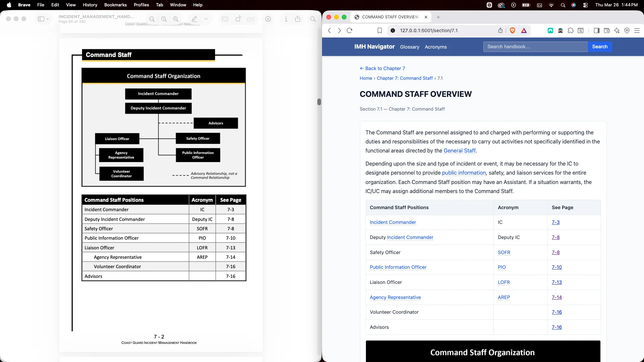This screenshot has width=644, height=362.
Task: Click the rotate page icon in Preview
Action: [238, 19]
